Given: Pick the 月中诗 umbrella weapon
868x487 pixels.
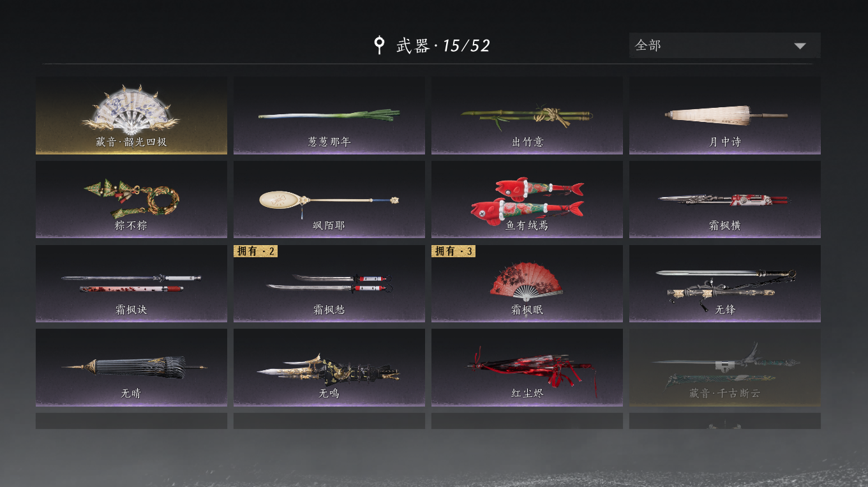Looking at the screenshot, I should [x=725, y=116].
